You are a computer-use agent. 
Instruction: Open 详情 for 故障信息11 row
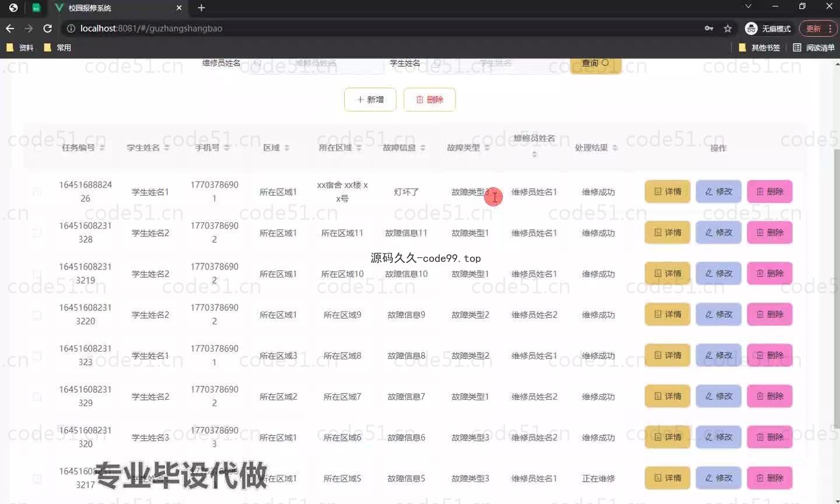click(667, 232)
